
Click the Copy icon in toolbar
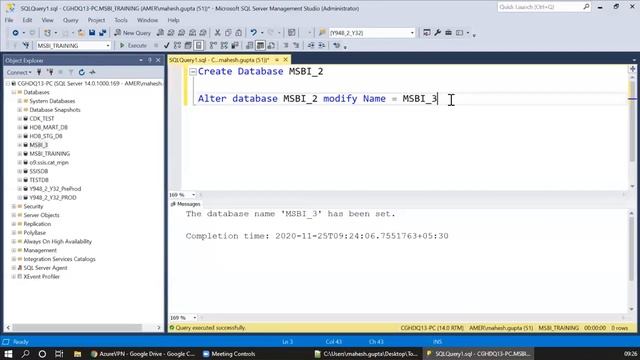tap(228, 33)
